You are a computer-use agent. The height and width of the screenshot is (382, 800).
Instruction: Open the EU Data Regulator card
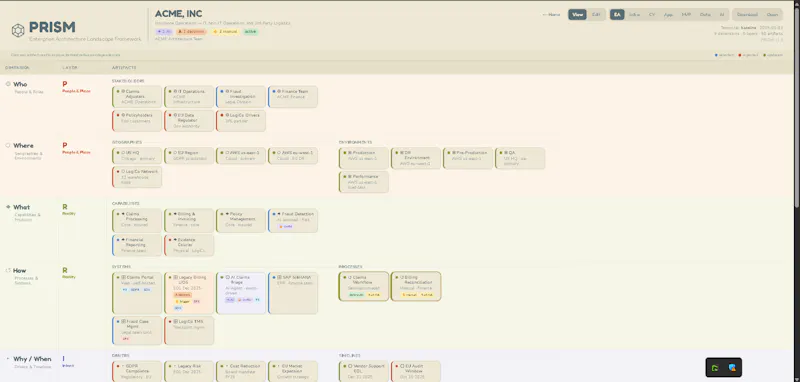[189, 121]
